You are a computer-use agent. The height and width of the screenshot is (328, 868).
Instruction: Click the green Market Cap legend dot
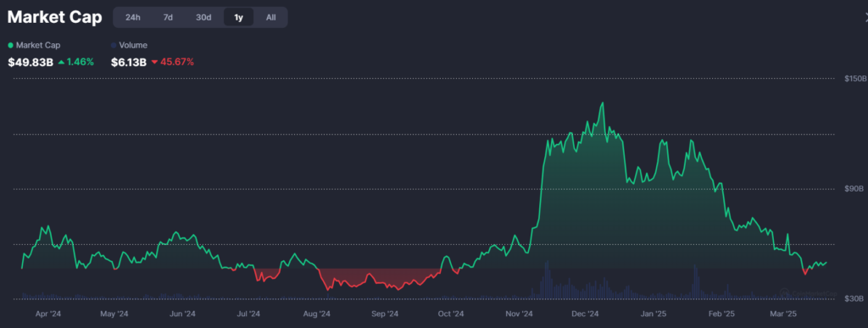click(x=10, y=46)
